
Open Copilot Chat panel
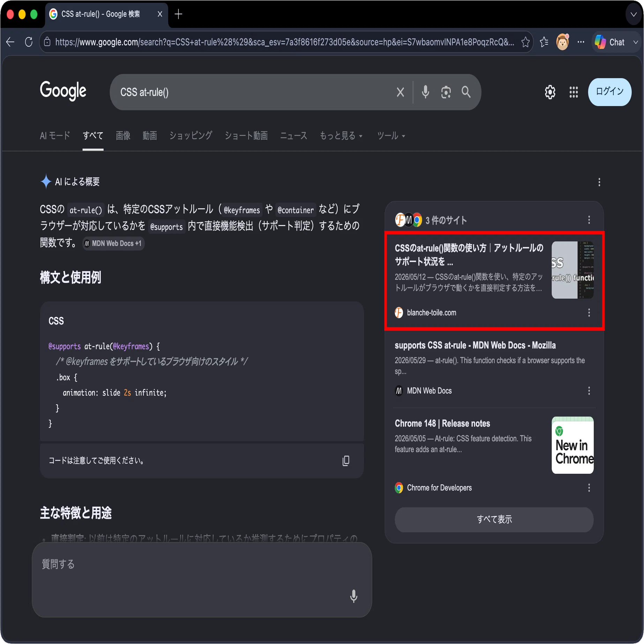[610, 42]
